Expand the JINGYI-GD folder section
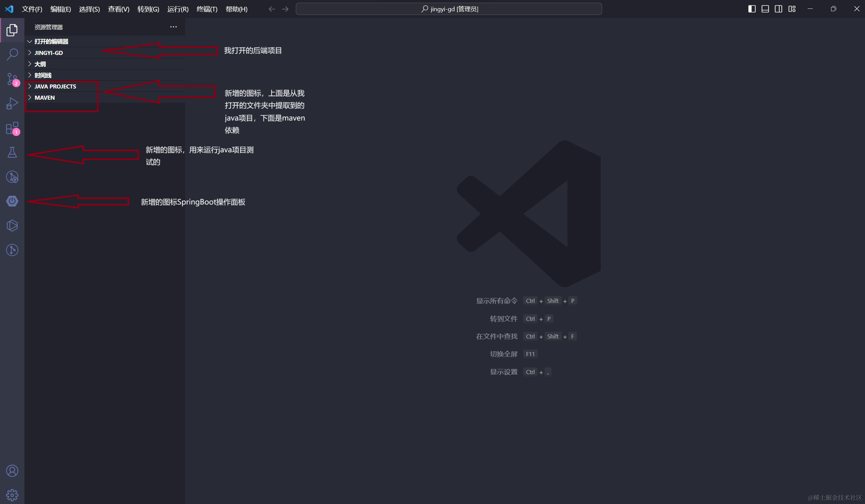865x504 pixels. pyautogui.click(x=49, y=53)
